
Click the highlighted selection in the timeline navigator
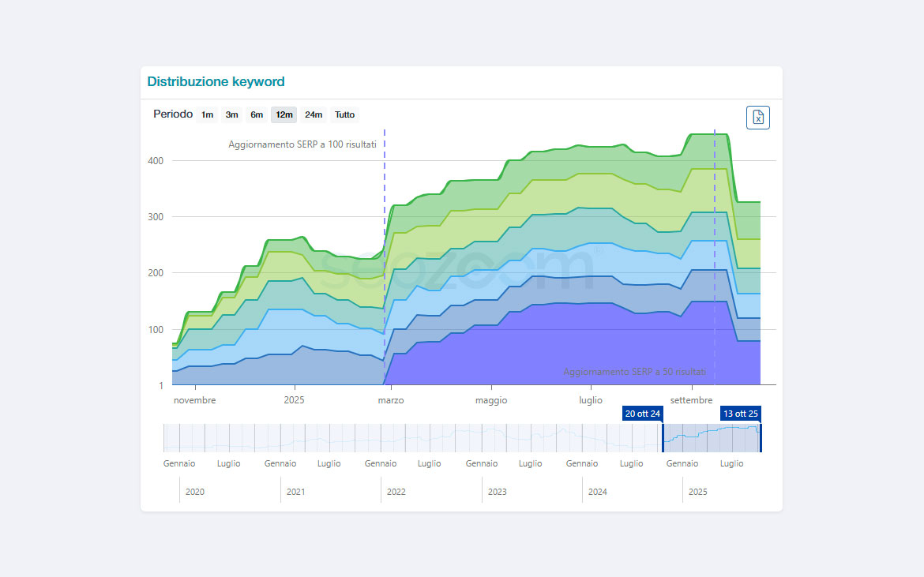[711, 438]
